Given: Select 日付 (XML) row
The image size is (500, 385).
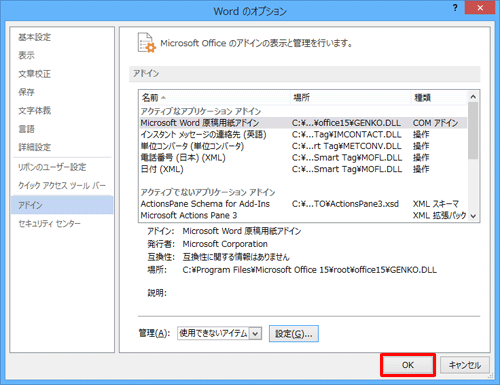Looking at the screenshot, I should [303, 169].
